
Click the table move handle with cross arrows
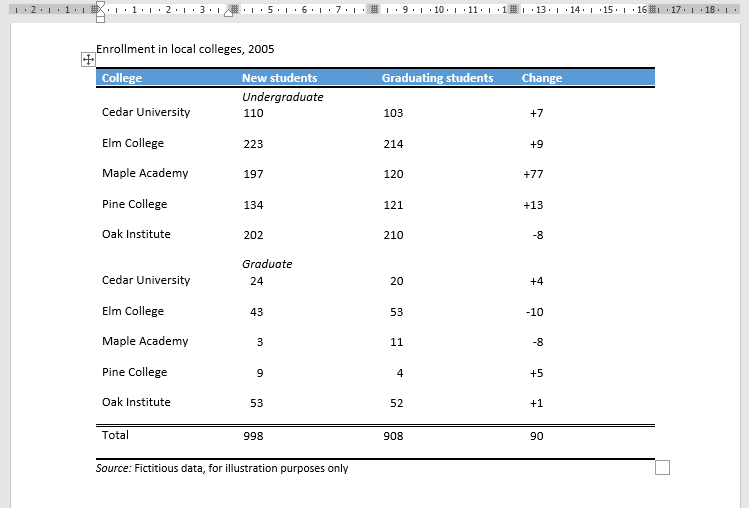pyautogui.click(x=88, y=60)
